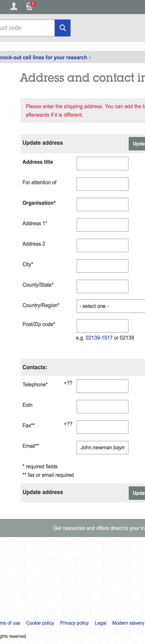Open the Legal link in the footer

click(x=100, y=623)
